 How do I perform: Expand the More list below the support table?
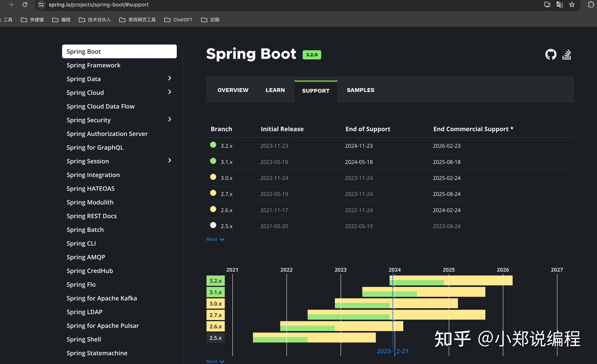click(215, 239)
